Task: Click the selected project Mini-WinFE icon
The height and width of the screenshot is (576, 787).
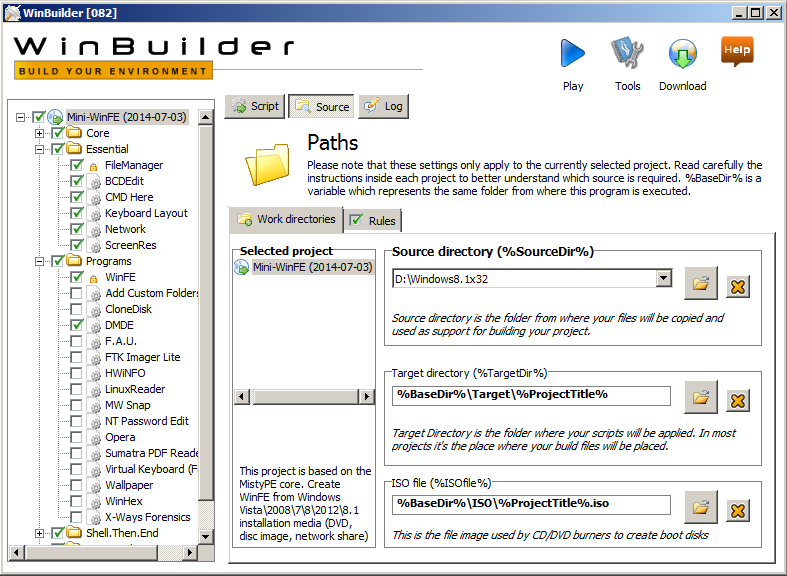Action: click(242, 267)
